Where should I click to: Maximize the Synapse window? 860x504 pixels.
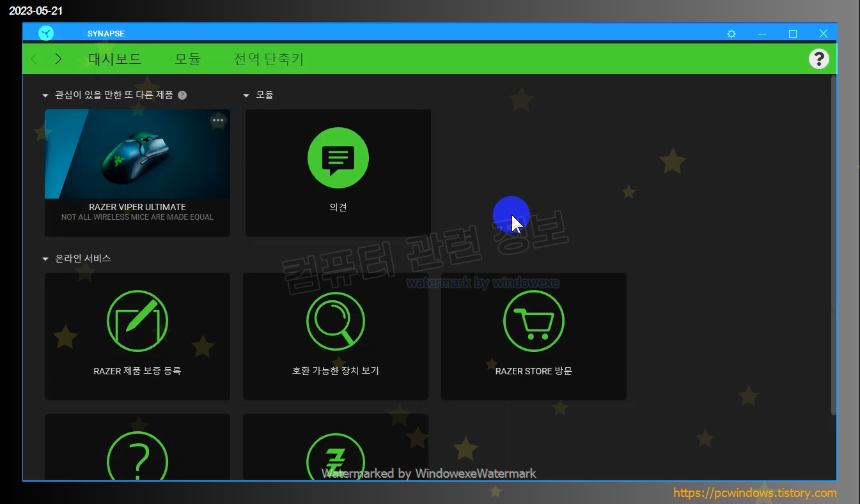[793, 34]
